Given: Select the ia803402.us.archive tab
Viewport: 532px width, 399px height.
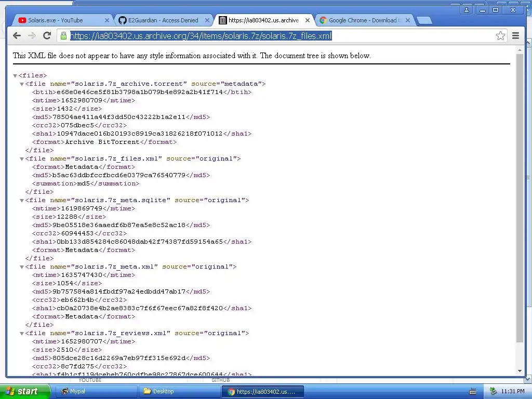Looking at the screenshot, I should [263, 20].
